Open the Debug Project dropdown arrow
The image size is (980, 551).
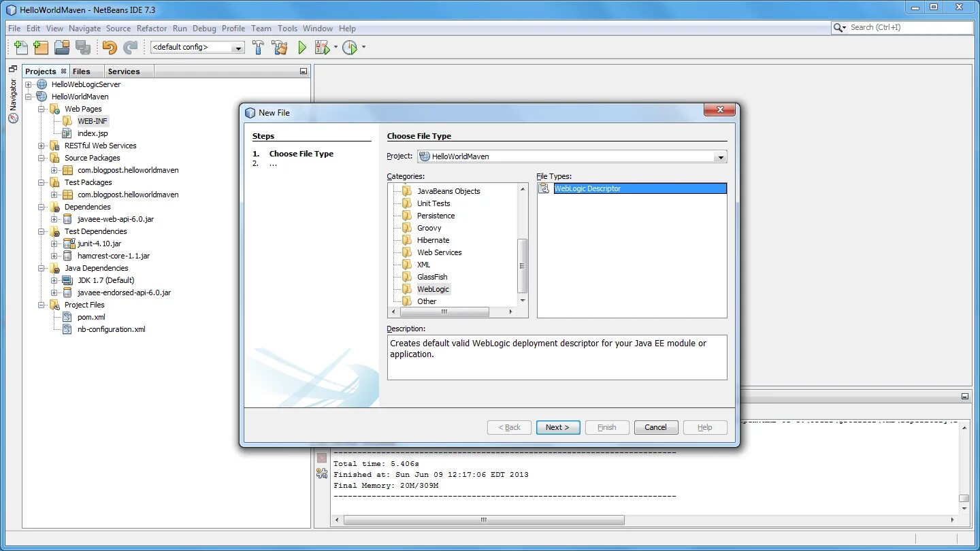pyautogui.click(x=336, y=47)
